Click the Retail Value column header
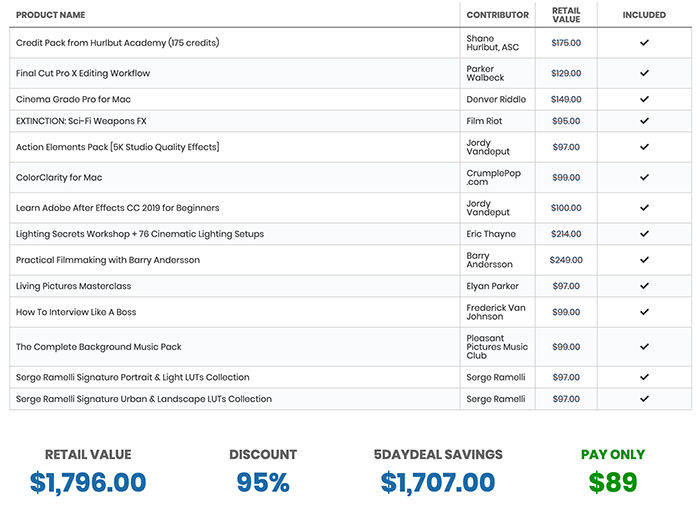700x505 pixels. [x=566, y=15]
